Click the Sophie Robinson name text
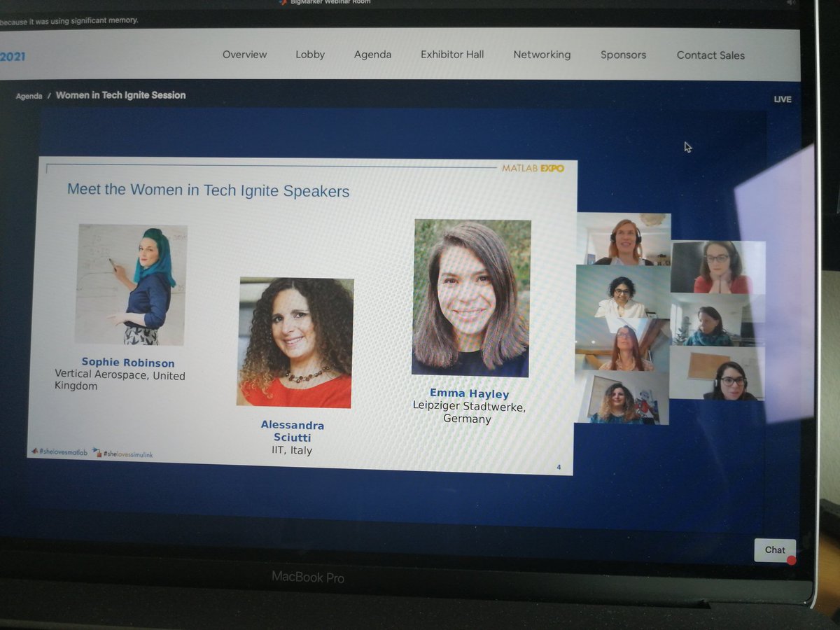The image size is (840, 630). [128, 363]
